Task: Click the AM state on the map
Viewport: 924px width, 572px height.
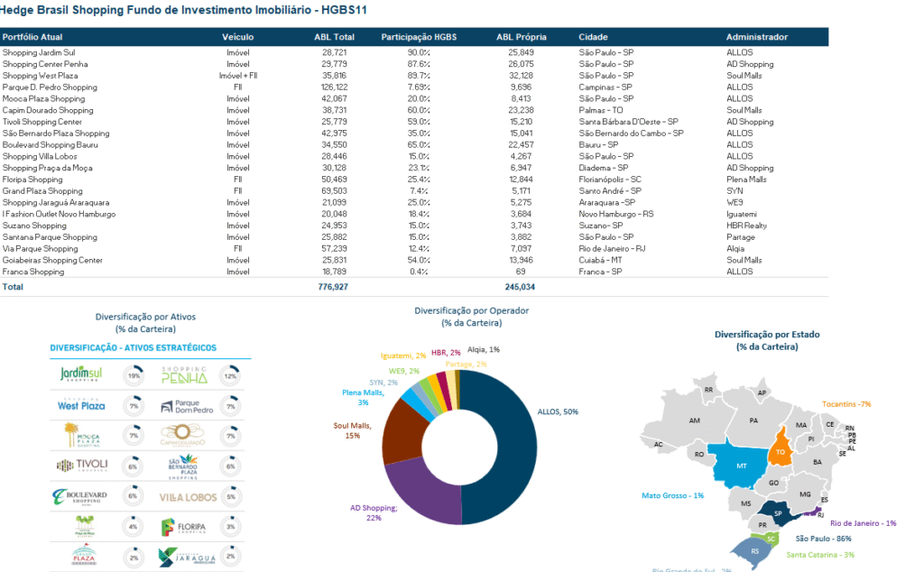Action: click(x=694, y=420)
